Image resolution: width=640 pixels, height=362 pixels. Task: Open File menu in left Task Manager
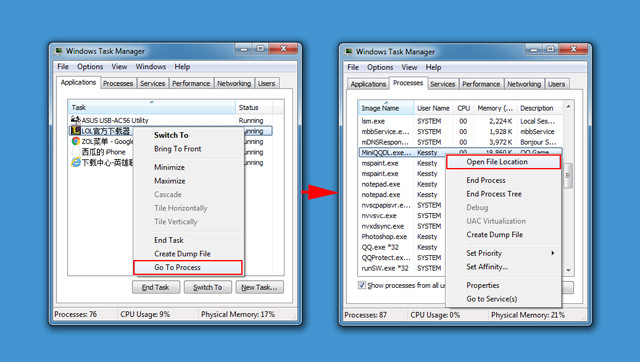(x=63, y=67)
